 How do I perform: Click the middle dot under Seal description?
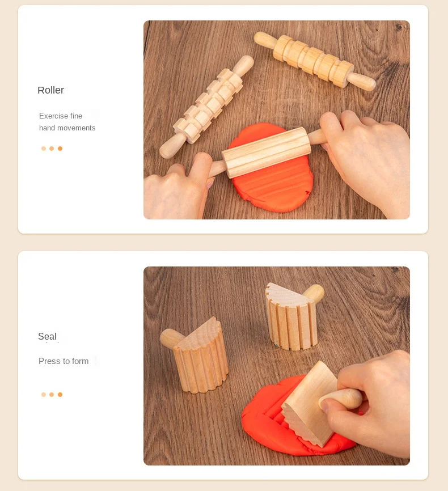point(52,395)
